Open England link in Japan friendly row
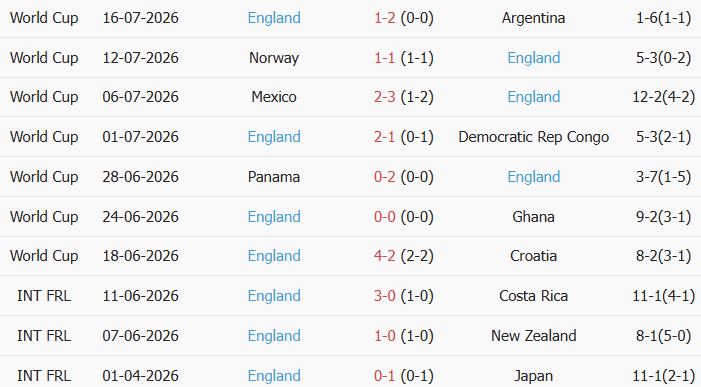Image resolution: width=701 pixels, height=387 pixels. point(274,376)
